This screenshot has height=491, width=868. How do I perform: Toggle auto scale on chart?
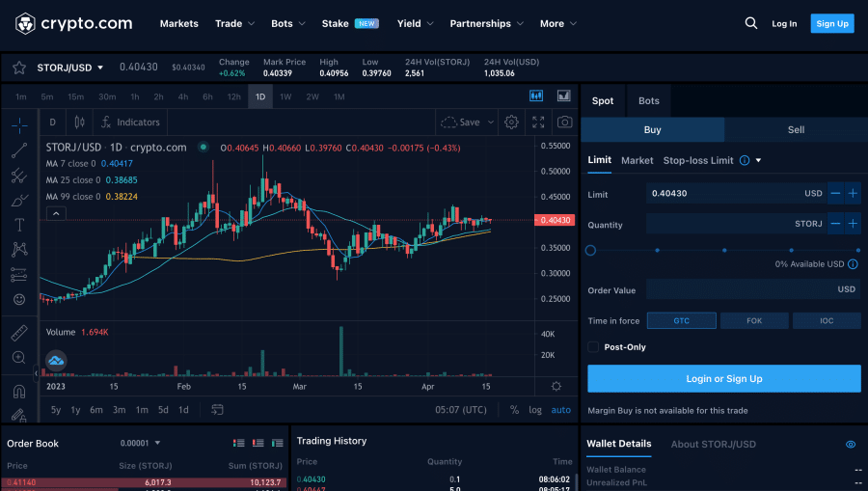[560, 410]
